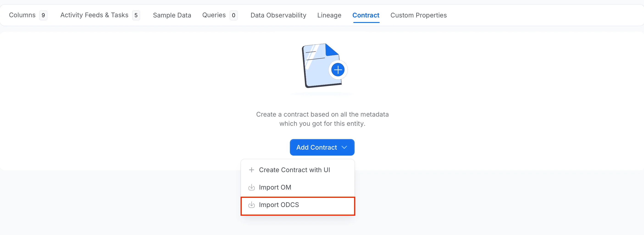The height and width of the screenshot is (235, 644).
Task: Open the Columns tab
Action: point(28,15)
